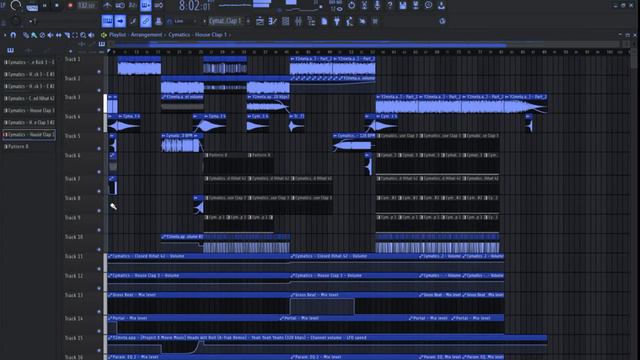Click 'Playlist' in the breadcrumb title
This screenshot has width=640, height=360.
pyautogui.click(x=117, y=35)
